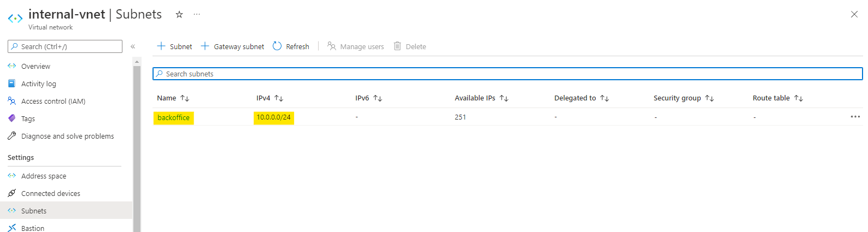Sort by Route table column
The width and height of the screenshot is (868, 232).
tap(799, 98)
